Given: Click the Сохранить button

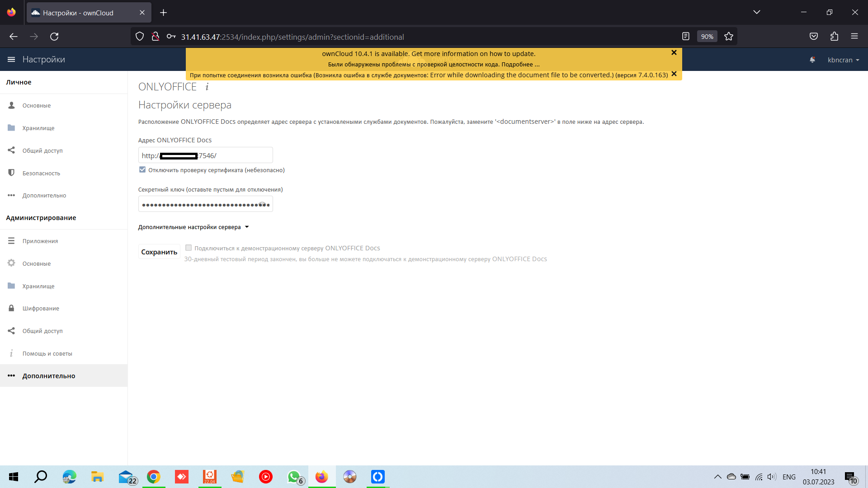Looking at the screenshot, I should coord(159,252).
